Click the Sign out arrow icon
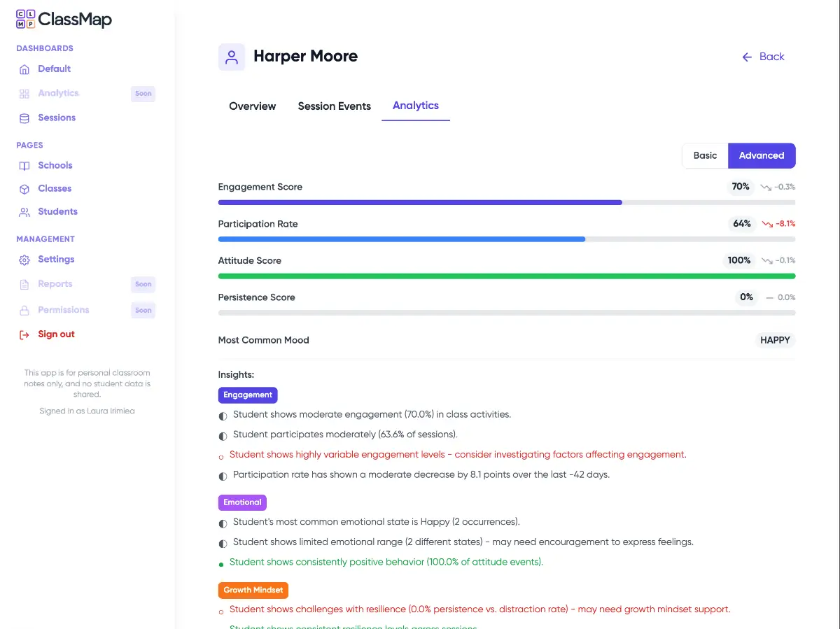The image size is (840, 629). 24,334
